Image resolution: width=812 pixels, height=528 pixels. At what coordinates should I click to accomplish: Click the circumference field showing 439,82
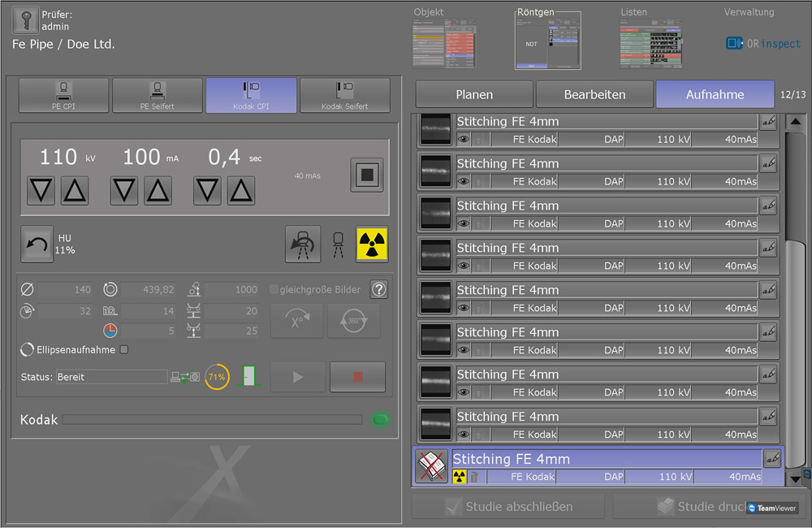148,290
